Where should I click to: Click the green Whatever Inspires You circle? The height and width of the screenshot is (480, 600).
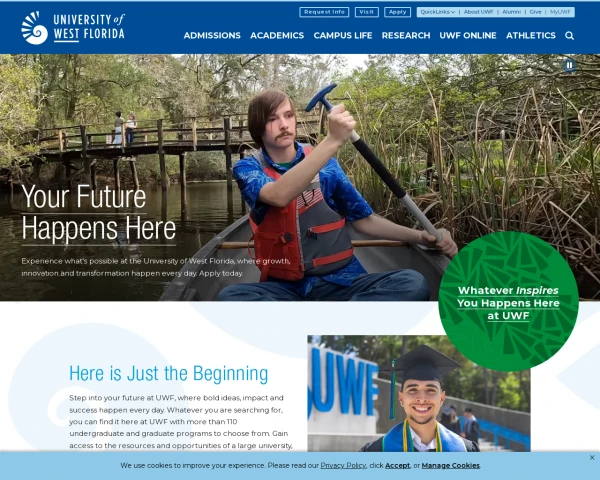(x=508, y=302)
